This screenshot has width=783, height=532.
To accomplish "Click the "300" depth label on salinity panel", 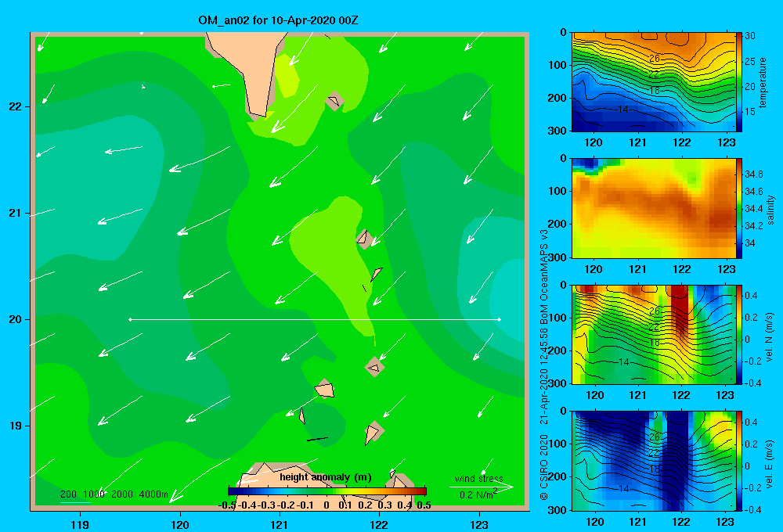I will (557, 257).
